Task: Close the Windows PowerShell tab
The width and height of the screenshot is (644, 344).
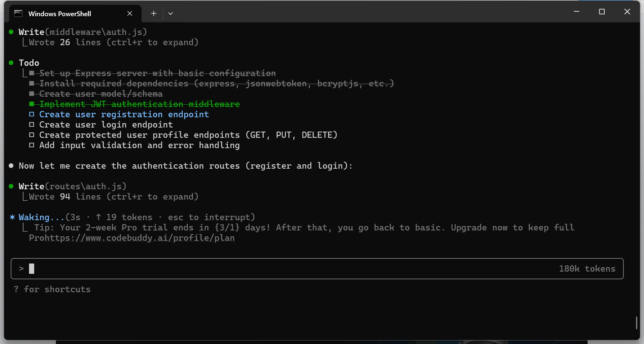Action: click(x=130, y=14)
